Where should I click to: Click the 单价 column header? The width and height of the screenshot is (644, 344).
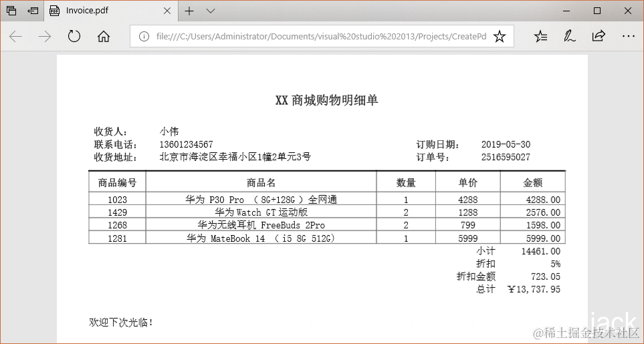[x=468, y=182]
